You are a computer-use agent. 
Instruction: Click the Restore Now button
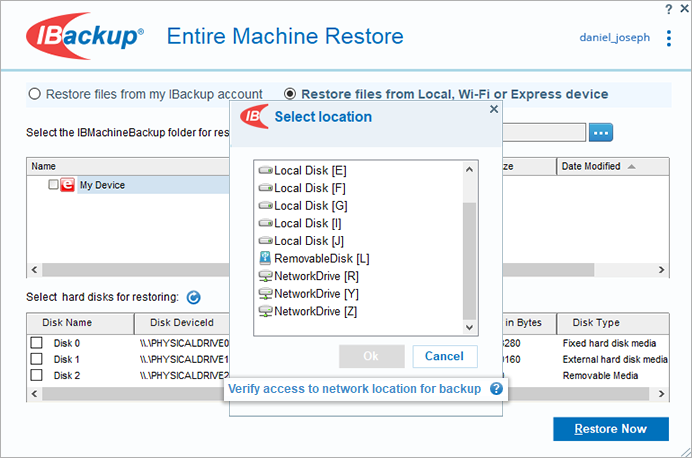click(611, 429)
